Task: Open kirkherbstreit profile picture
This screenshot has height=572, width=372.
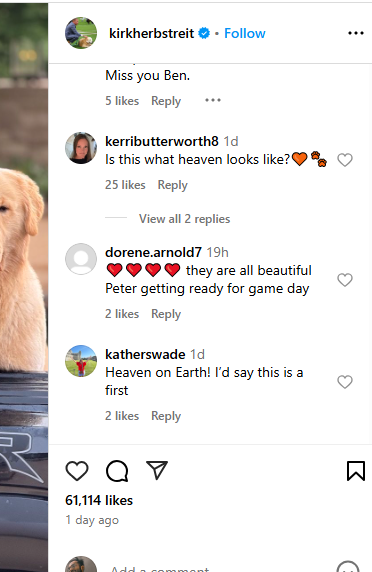Action: coord(81,33)
